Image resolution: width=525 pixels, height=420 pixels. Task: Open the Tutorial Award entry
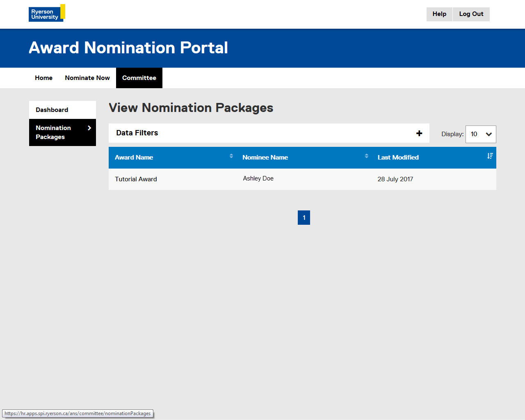click(x=136, y=179)
